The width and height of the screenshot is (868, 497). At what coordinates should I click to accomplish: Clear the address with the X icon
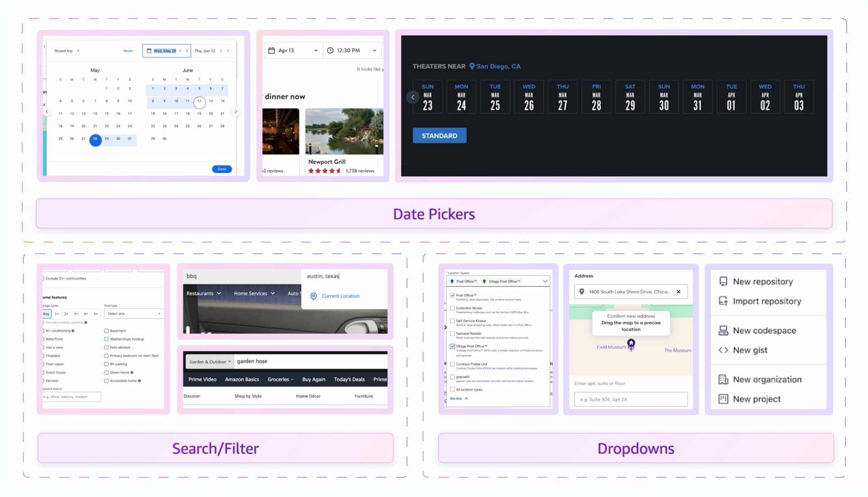[x=678, y=292]
